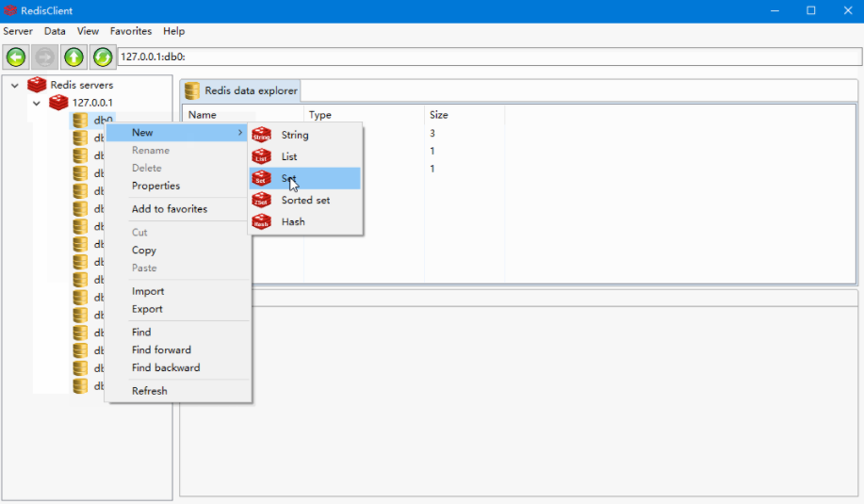Minimize the RedisClient window
The width and height of the screenshot is (864, 504).
[774, 10]
